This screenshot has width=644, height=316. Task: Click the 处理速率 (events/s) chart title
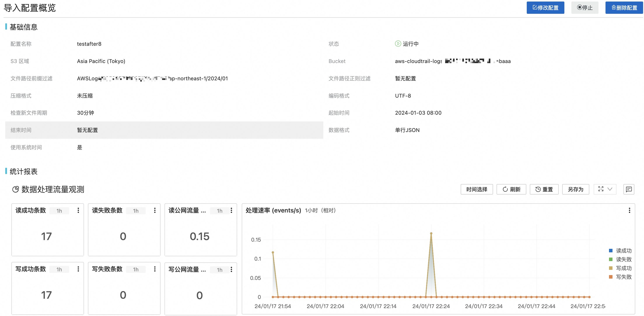coord(273,211)
